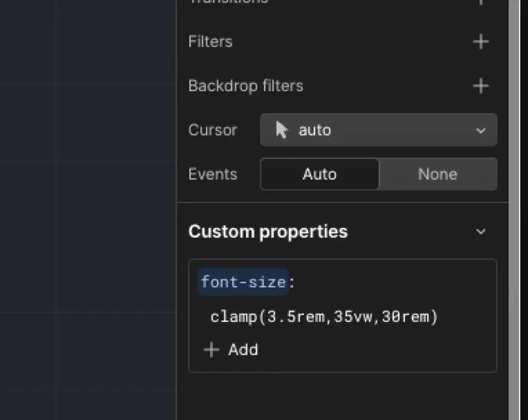Viewport: 528px width, 420px height.
Task: Click the Events label
Action: point(213,174)
